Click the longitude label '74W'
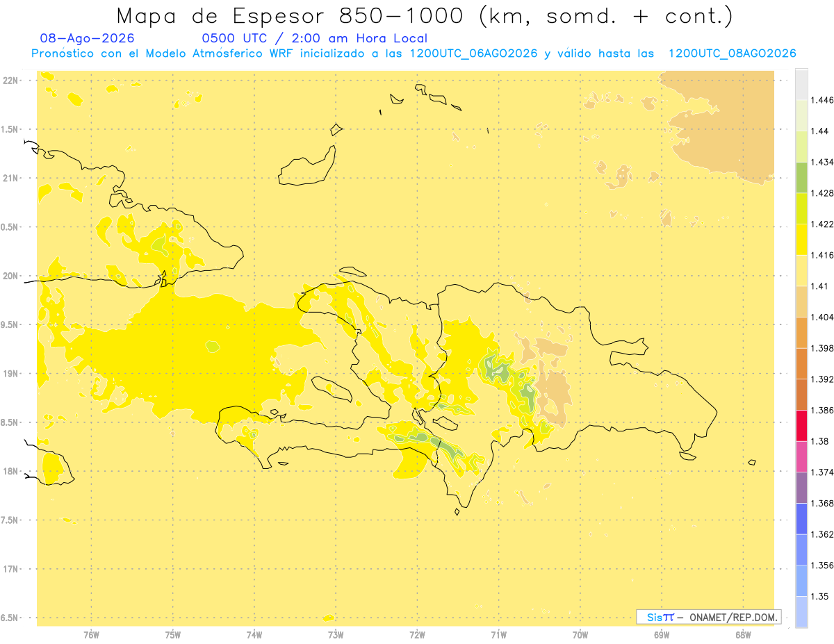Viewport: 834px width, 644px height. 254,634
